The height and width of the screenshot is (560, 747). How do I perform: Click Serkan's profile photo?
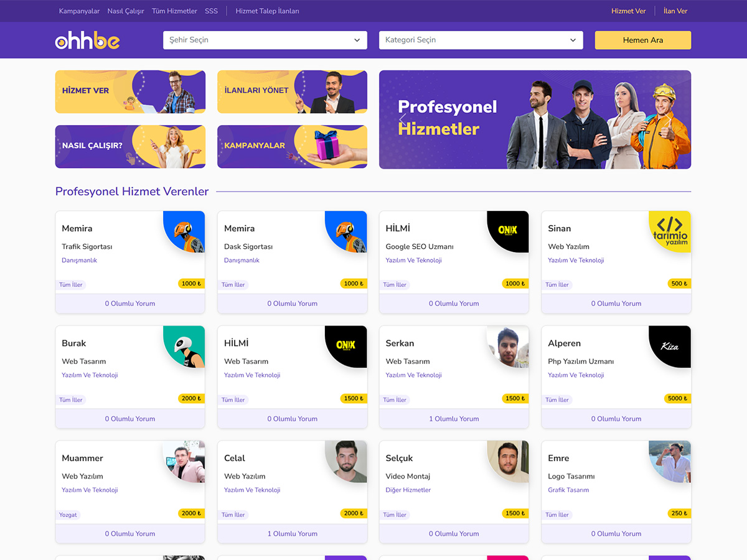click(508, 347)
